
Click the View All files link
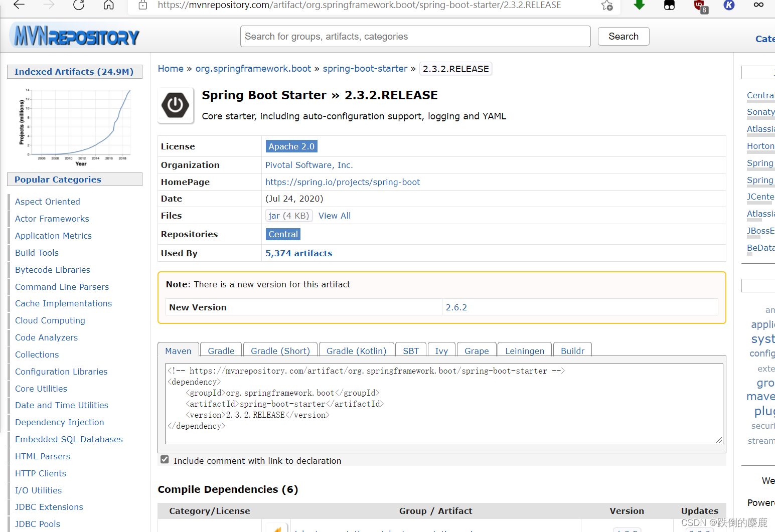335,216
